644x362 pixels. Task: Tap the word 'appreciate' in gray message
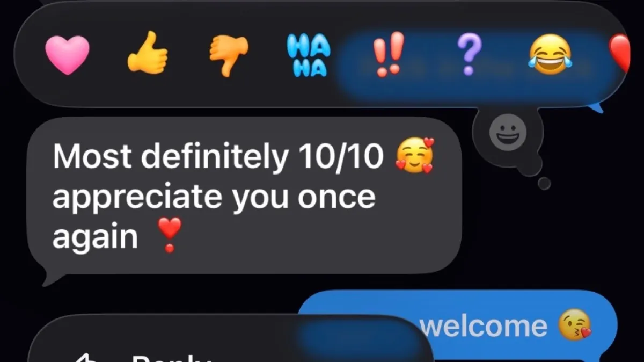(137, 198)
